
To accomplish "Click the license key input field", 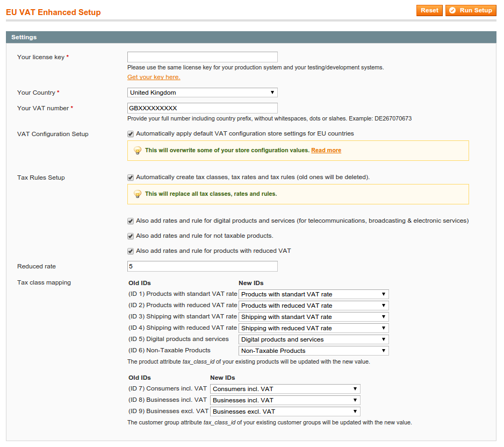I will click(x=202, y=56).
